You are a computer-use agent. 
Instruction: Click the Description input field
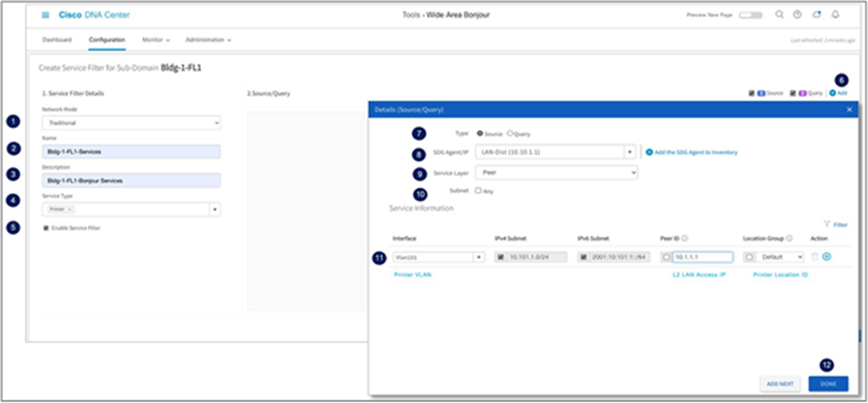[131, 180]
